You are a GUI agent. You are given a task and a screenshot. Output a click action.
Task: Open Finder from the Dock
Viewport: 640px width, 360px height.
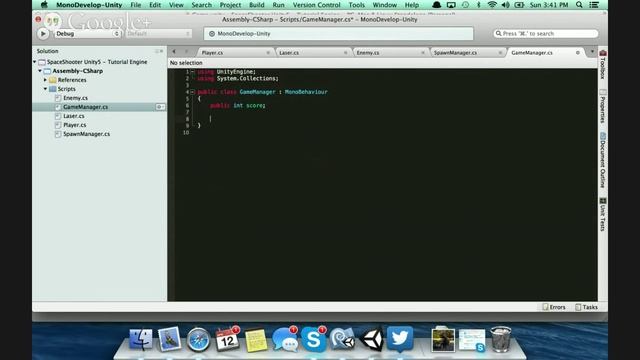[x=141, y=340]
